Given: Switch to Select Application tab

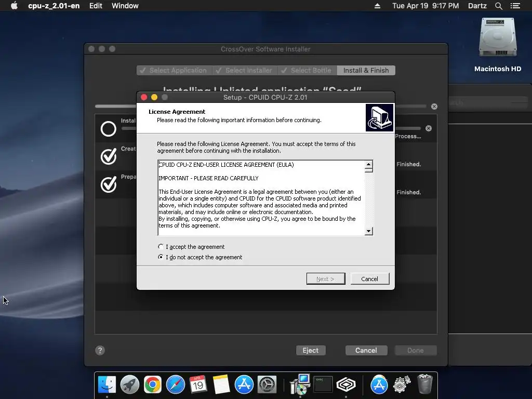Looking at the screenshot, I should click(x=175, y=70).
